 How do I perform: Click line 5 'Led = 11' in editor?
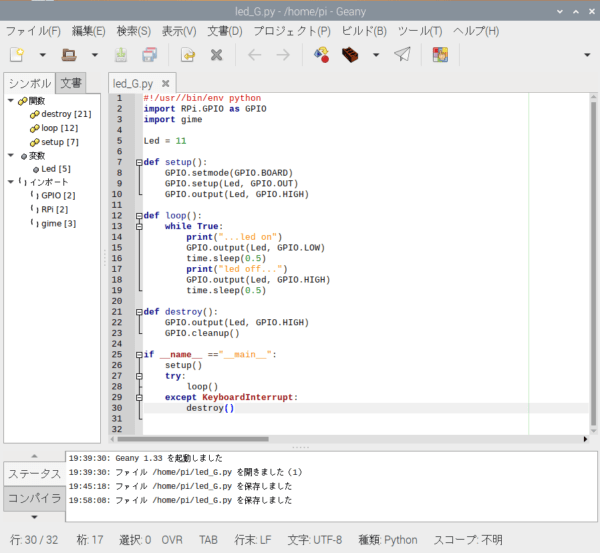pos(165,141)
